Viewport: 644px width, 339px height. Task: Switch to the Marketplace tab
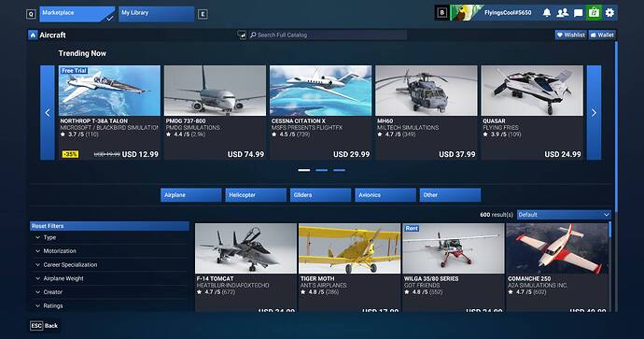point(77,14)
